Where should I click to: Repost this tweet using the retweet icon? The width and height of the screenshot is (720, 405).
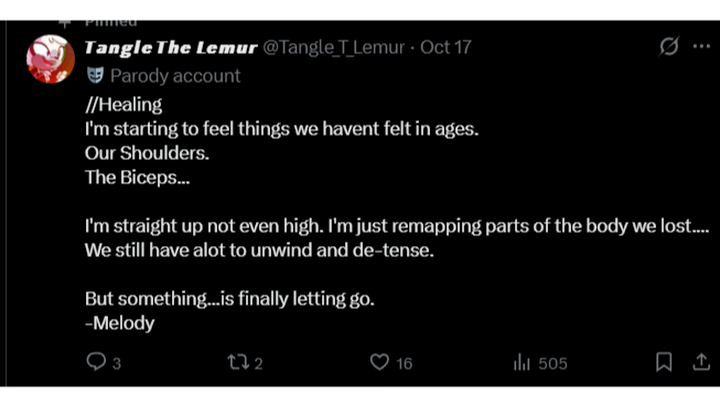point(238,362)
